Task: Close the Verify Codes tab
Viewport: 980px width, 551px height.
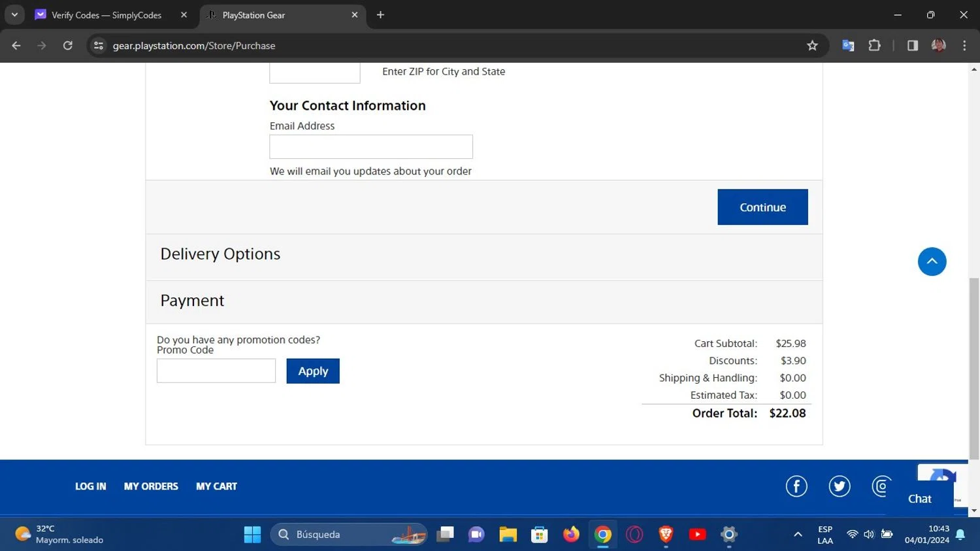Action: pos(184,15)
